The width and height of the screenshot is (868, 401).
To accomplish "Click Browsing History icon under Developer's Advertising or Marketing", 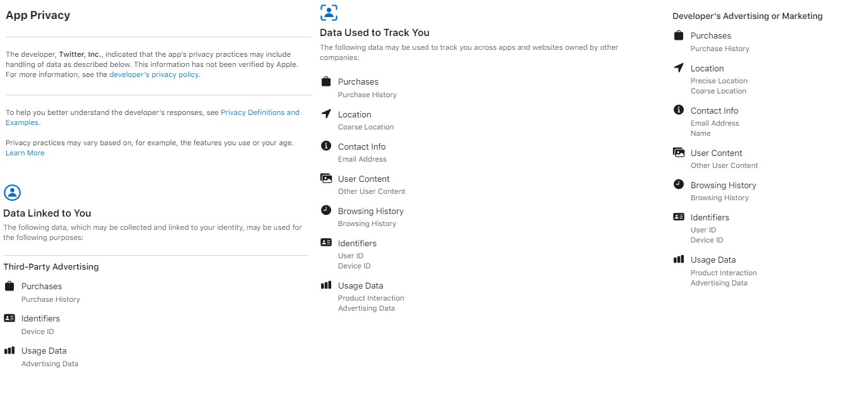I will (x=679, y=184).
